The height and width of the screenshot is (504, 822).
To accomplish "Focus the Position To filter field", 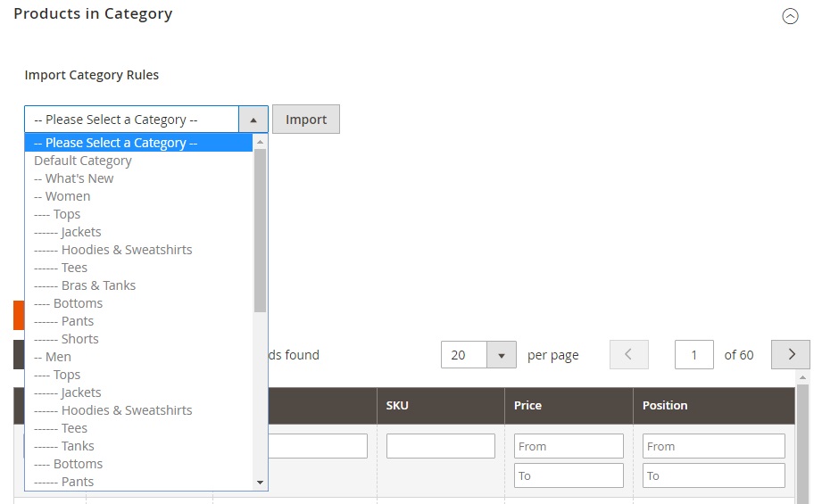I will [x=714, y=475].
